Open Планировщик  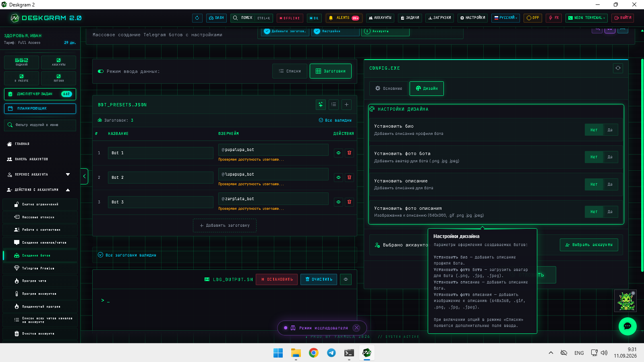point(40,109)
